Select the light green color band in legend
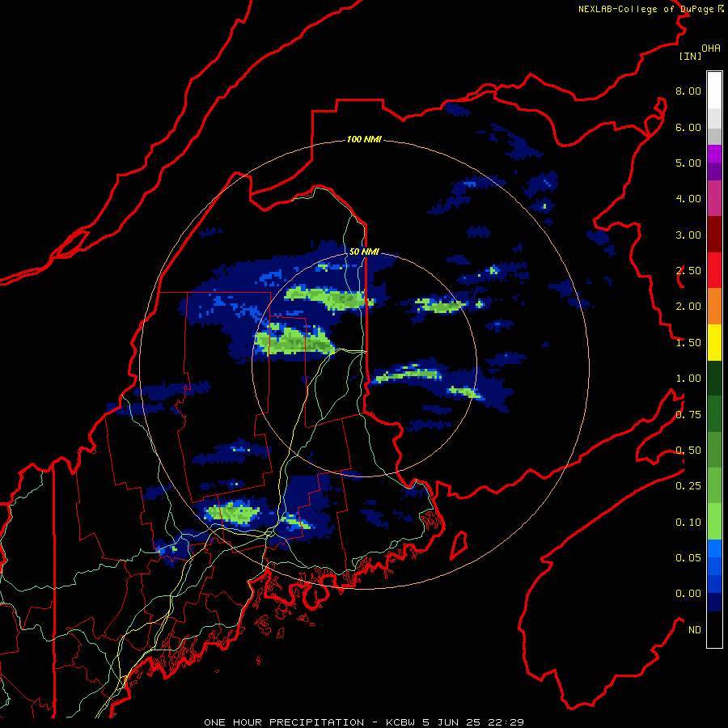This screenshot has width=728, height=728. pyautogui.click(x=714, y=522)
